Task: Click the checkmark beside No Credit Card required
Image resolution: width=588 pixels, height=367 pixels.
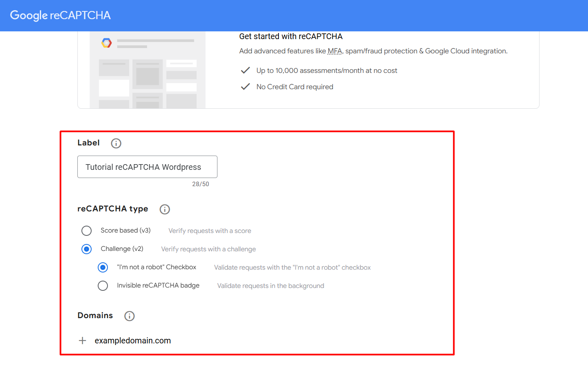Action: coord(245,86)
